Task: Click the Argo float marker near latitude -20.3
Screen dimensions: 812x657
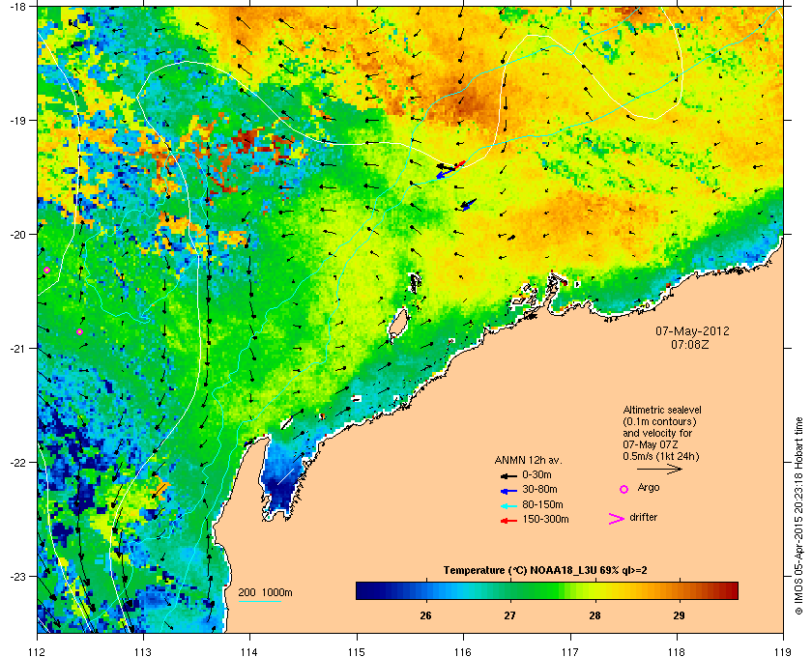Action: tap(46, 270)
